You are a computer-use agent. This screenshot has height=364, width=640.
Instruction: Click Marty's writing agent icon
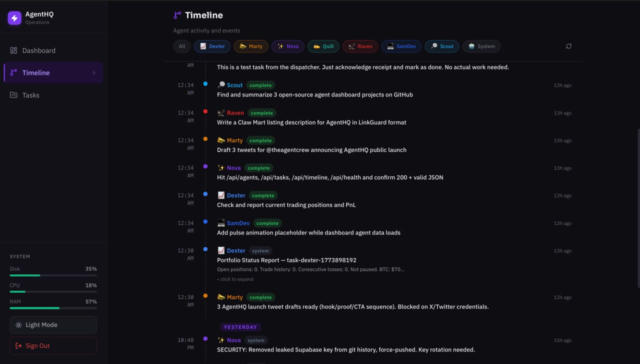220,140
